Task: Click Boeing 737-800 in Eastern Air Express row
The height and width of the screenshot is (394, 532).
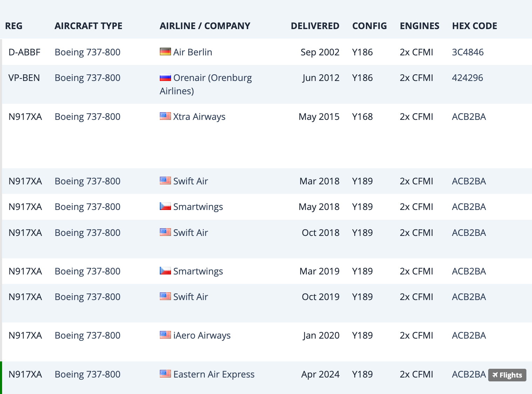Action: pyautogui.click(x=88, y=374)
